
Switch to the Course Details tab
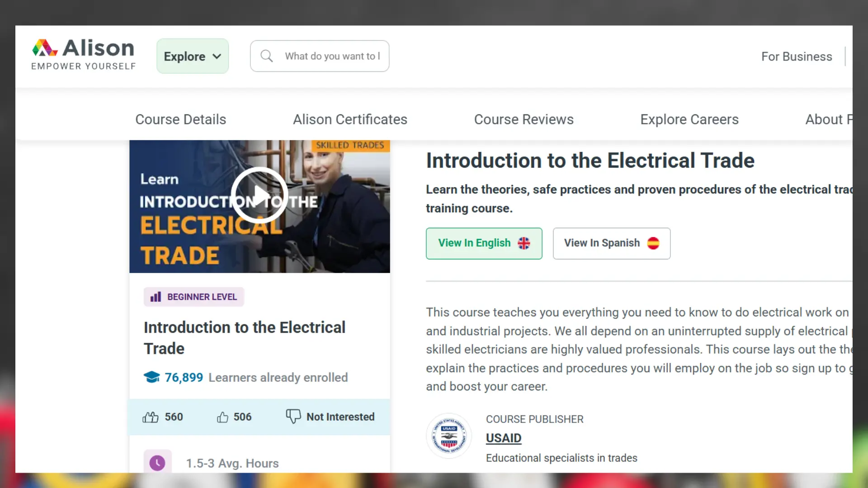pos(181,119)
